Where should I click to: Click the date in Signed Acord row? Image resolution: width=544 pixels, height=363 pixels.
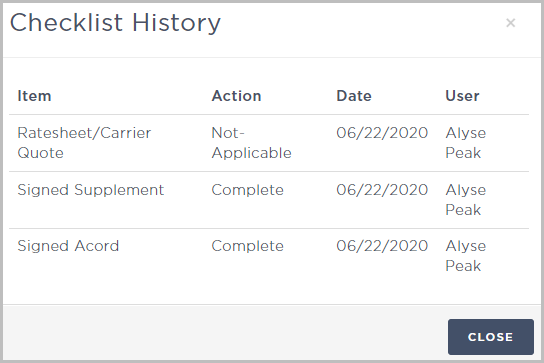click(x=382, y=246)
